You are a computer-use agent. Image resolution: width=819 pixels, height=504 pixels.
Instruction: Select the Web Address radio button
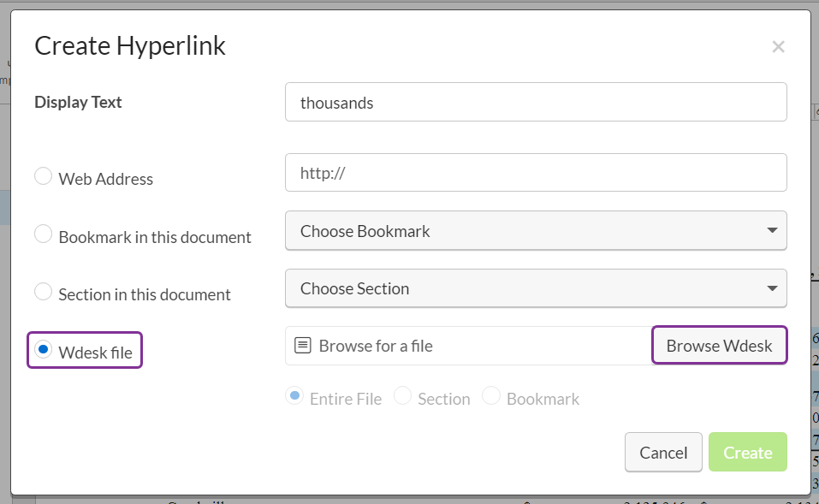[43, 176]
